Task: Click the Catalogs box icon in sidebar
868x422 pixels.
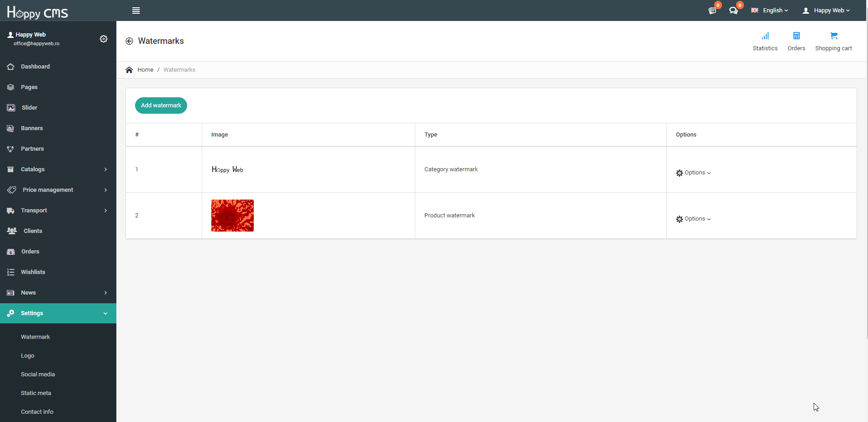Action: (10, 169)
